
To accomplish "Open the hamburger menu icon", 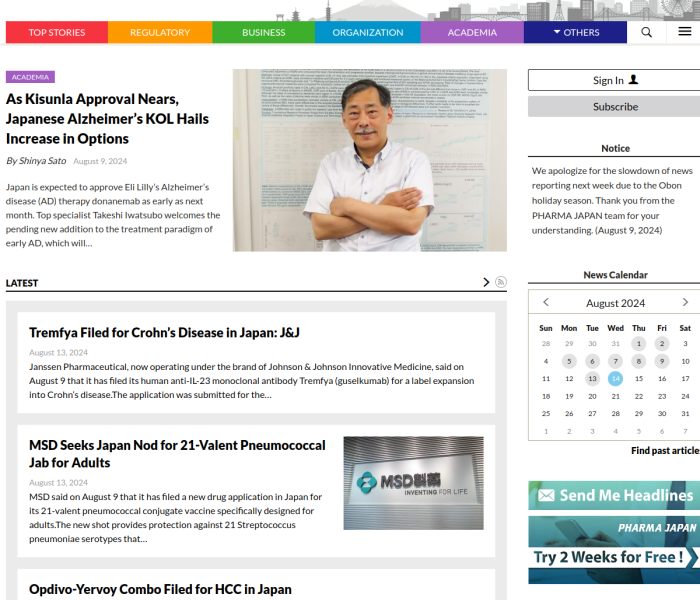I will pyautogui.click(x=684, y=32).
